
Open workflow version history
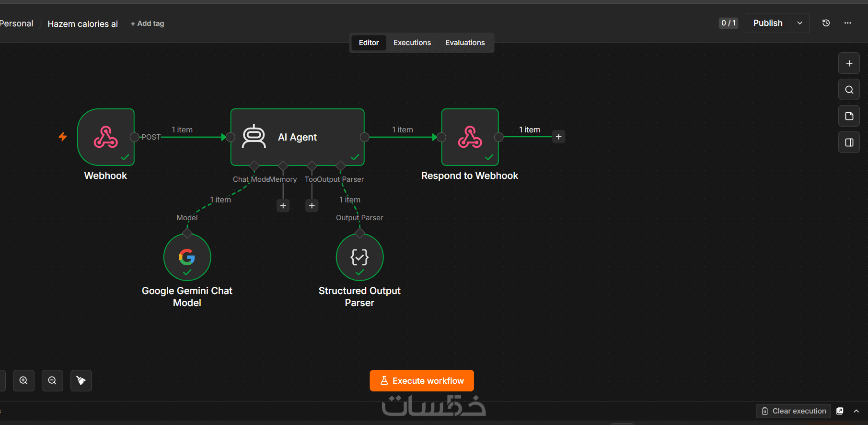click(826, 23)
